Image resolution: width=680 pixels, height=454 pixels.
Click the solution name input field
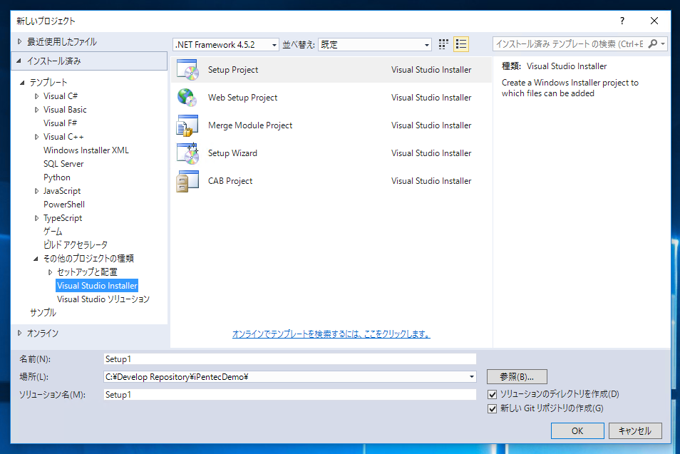290,395
